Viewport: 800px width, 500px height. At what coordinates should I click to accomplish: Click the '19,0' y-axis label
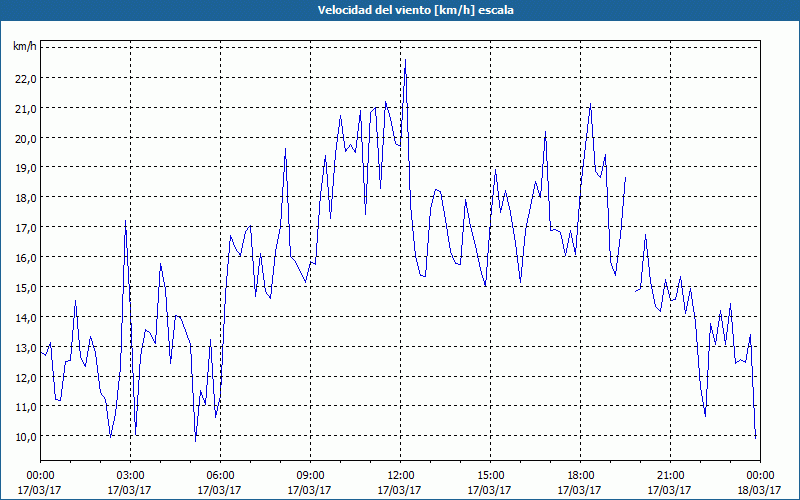click(x=25, y=168)
